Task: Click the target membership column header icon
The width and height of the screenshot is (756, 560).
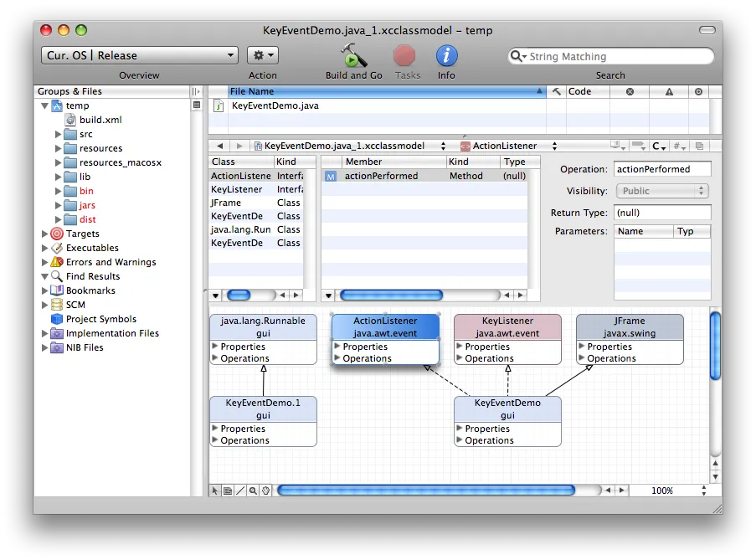Action: 698,91
